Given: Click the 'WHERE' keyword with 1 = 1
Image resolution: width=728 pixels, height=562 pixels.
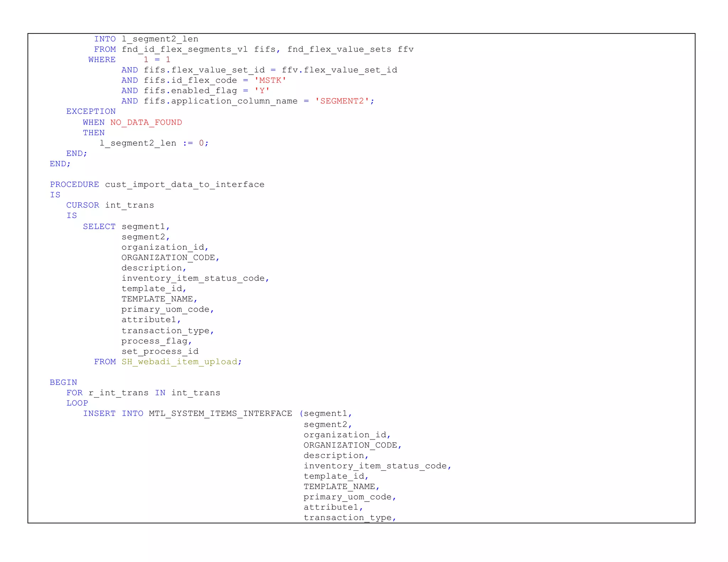Looking at the screenshot, I should click(x=102, y=60).
